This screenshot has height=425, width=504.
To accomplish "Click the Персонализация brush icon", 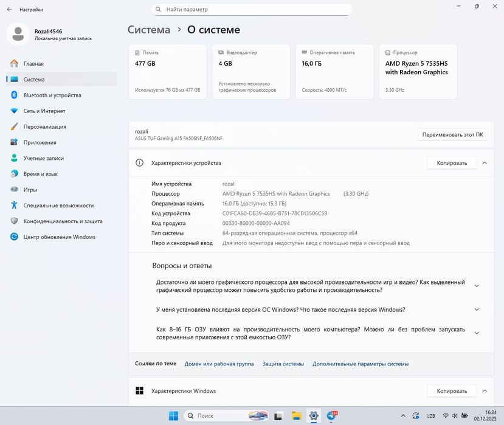I will pyautogui.click(x=14, y=126).
